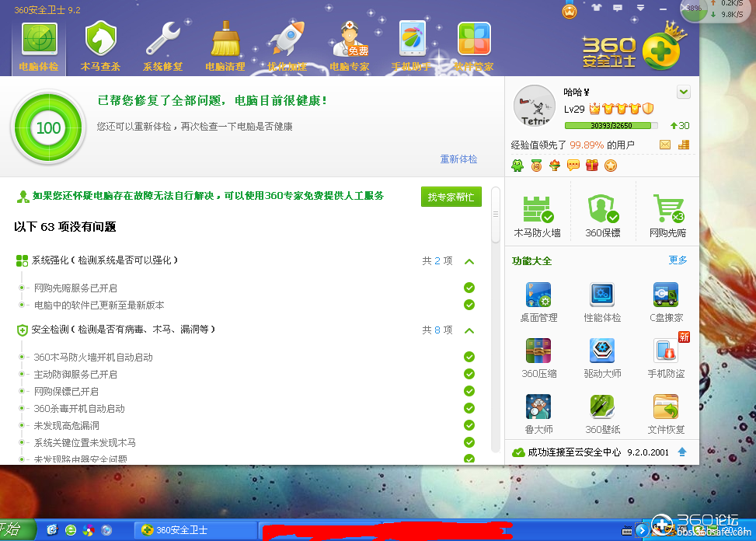Select 电脑清理 broom tab
Screen dimensions: 756x541
(225, 47)
